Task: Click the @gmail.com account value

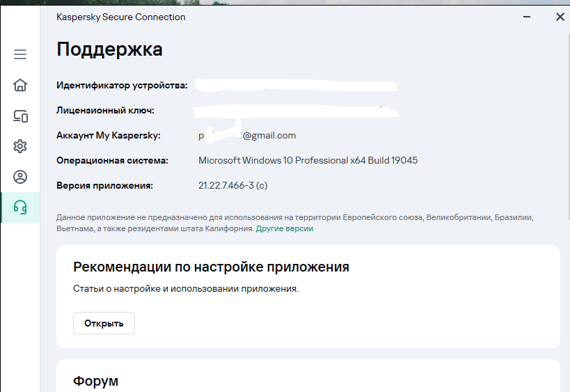Action: (247, 135)
